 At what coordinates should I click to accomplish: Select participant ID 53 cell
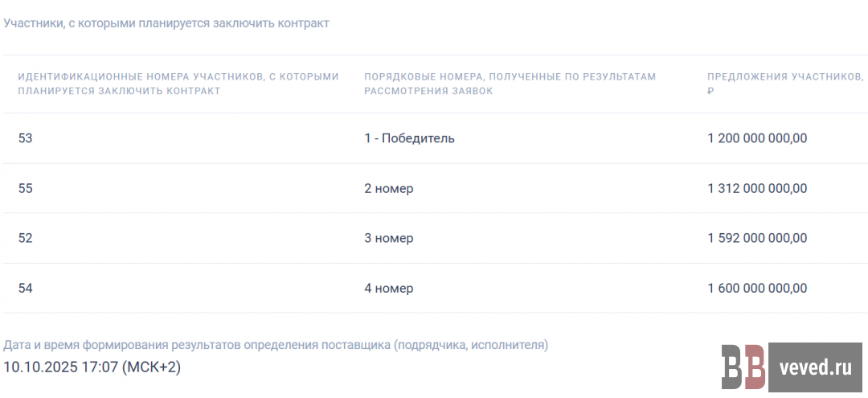pyautogui.click(x=26, y=138)
